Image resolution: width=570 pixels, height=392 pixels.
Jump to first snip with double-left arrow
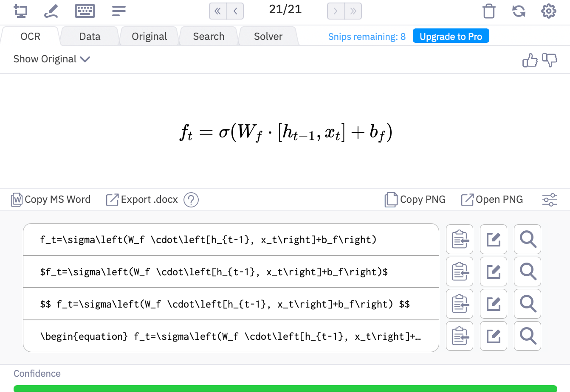(x=218, y=11)
